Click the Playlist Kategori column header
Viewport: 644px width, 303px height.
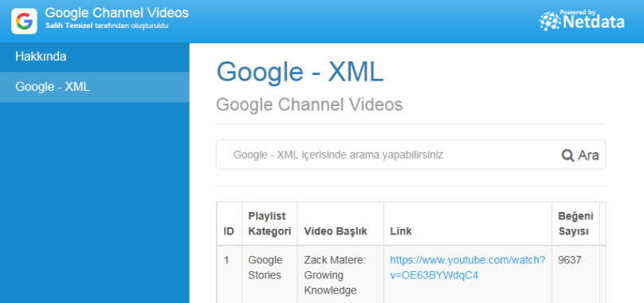(269, 223)
